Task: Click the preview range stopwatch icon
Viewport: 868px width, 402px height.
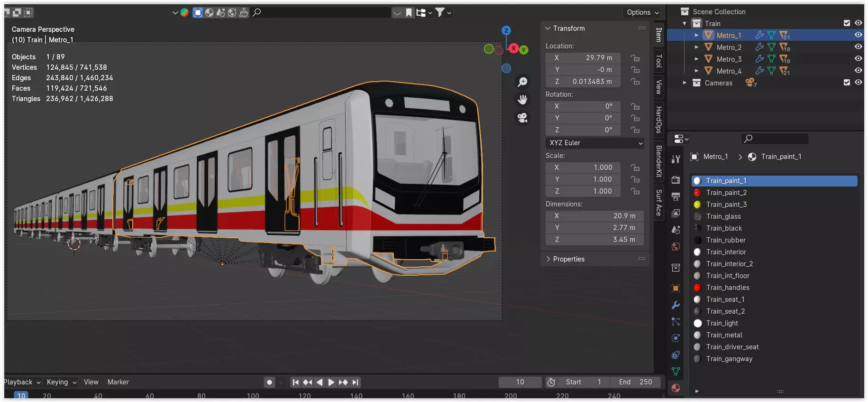Action: pyautogui.click(x=551, y=382)
